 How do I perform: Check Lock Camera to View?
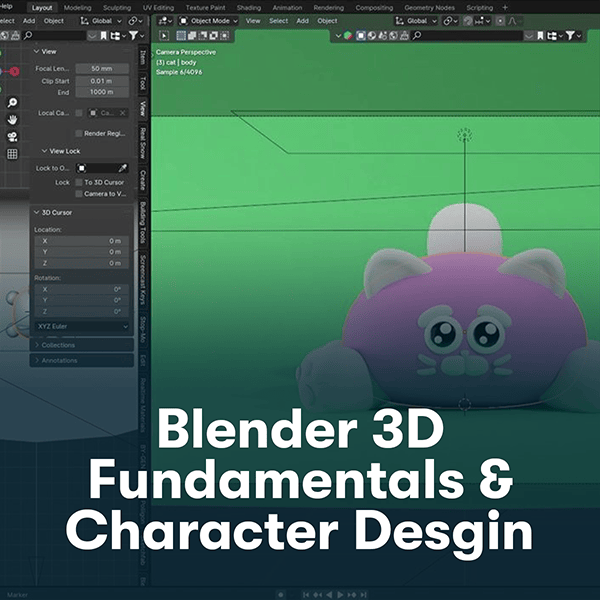[79, 194]
